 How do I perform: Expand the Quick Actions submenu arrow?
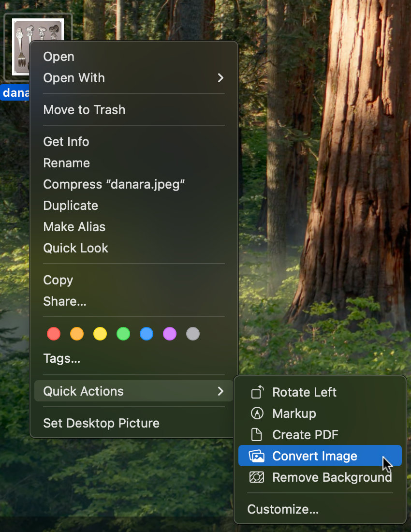(220, 391)
